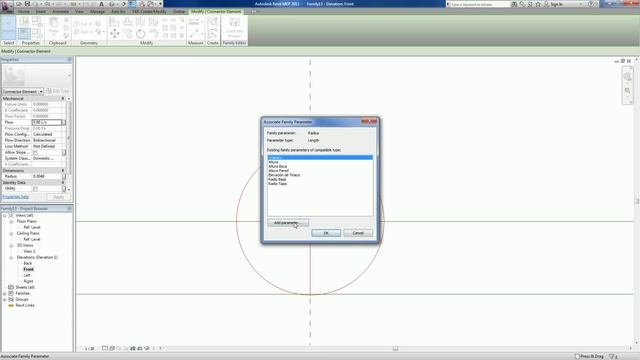Click associate parameter button beside Utility
Viewport: 640px width, 360px height.
[x=64, y=189]
